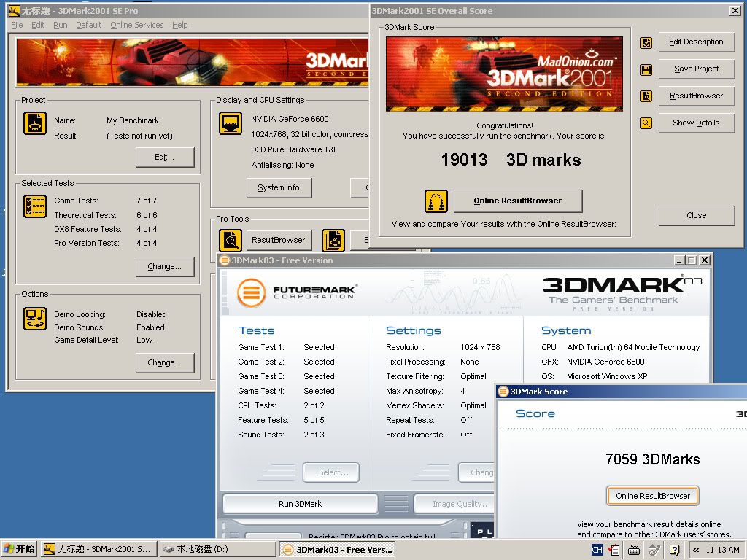This screenshot has width=747, height=560.
Task: Click the "Antialiasing: None" text
Action: tap(282, 166)
